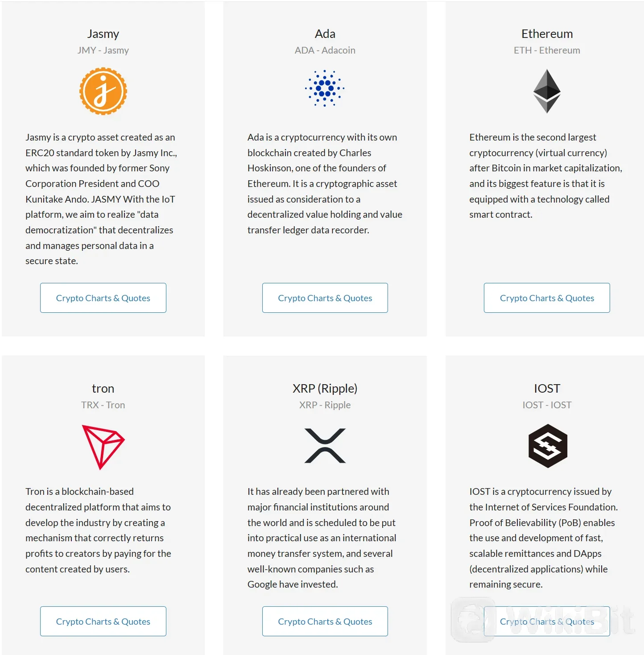The image size is (644, 655).
Task: Open Crypto Charts & Quotes for Ada
Action: [325, 298]
